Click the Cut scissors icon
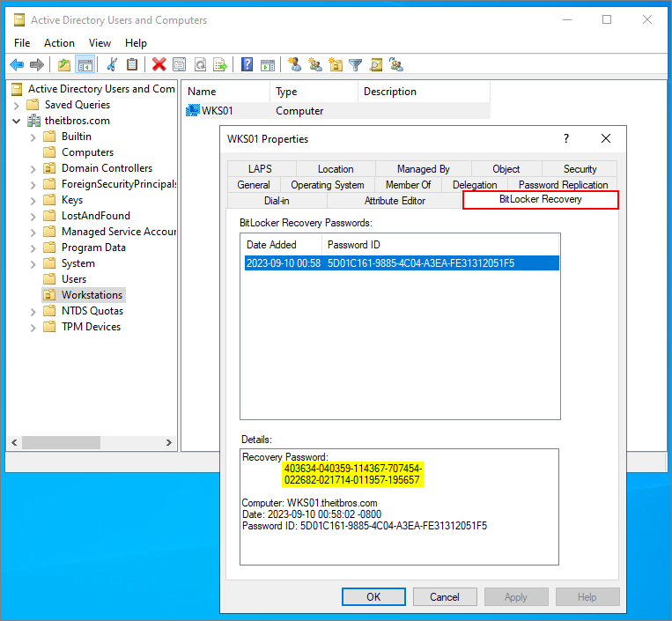672x621 pixels. click(x=112, y=64)
